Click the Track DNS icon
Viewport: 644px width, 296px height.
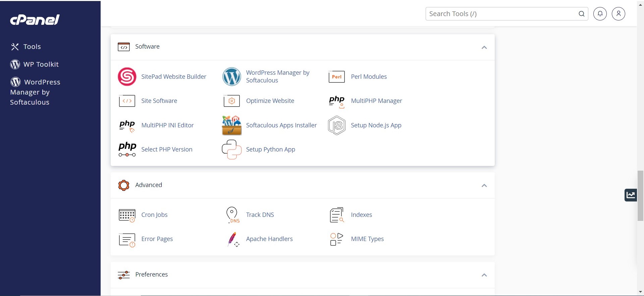(x=233, y=215)
